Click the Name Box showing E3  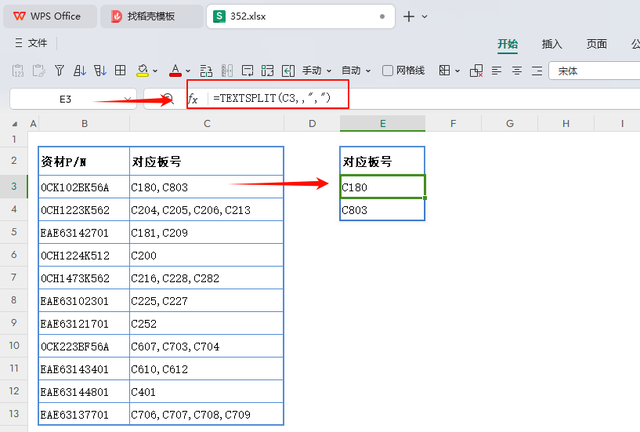[65, 99]
